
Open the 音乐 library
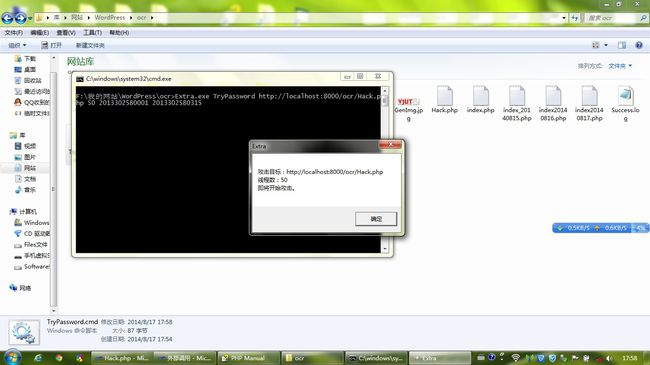click(x=26, y=190)
